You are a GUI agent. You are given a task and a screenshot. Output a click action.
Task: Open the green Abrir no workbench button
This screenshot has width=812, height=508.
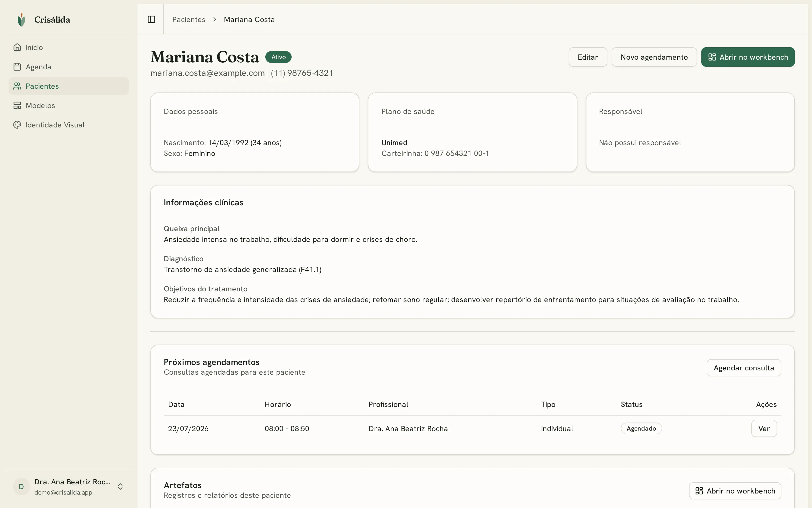pos(748,57)
